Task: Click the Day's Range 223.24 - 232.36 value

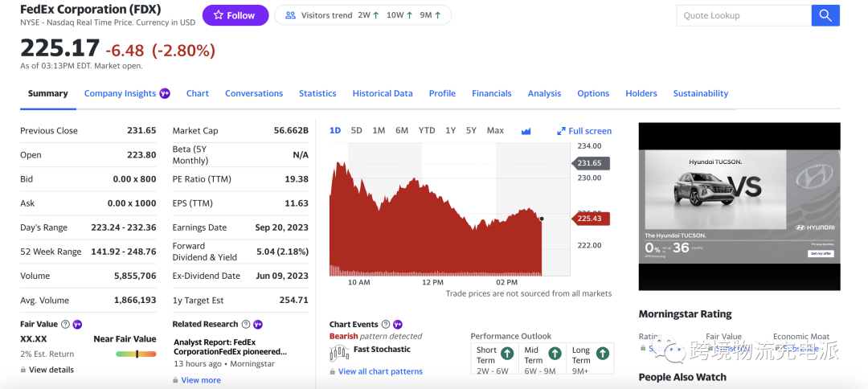Action: click(x=124, y=227)
